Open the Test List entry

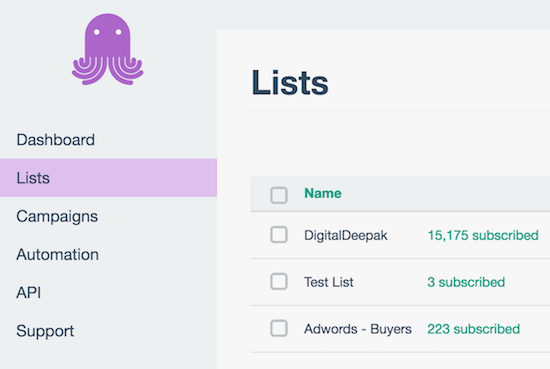tap(329, 282)
